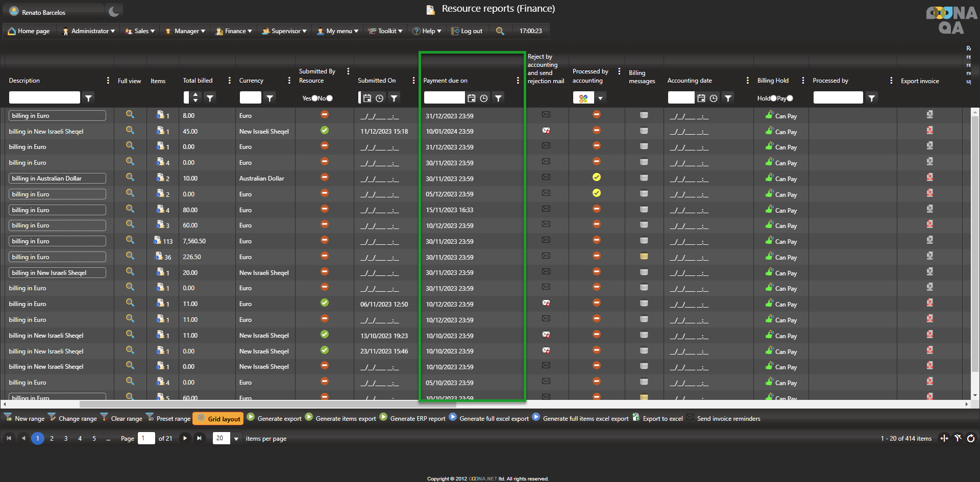Click the Grid layout button
This screenshot has height=482, width=980.
pos(218,419)
